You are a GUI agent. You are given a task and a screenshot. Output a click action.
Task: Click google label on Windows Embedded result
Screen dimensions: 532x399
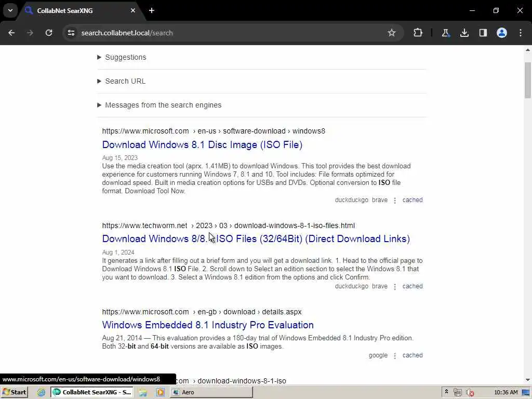tap(378, 355)
